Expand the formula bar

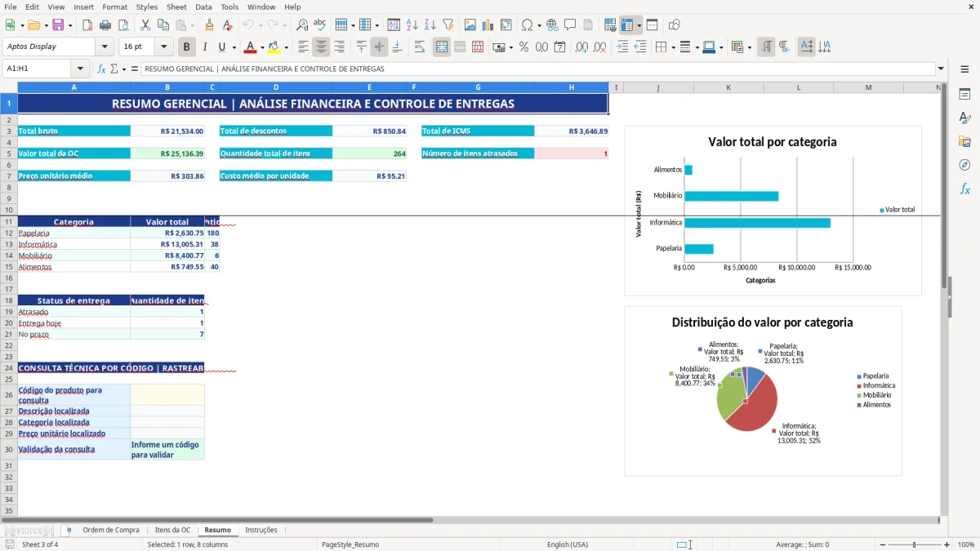[x=941, y=69]
